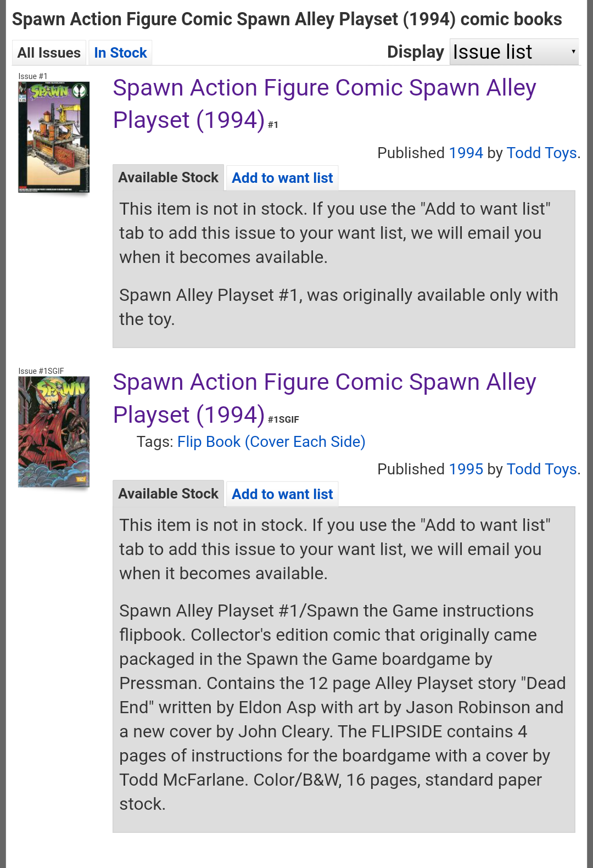Click the Issue #1SGIF label above the cover
The width and height of the screenshot is (593, 868).
tap(41, 371)
